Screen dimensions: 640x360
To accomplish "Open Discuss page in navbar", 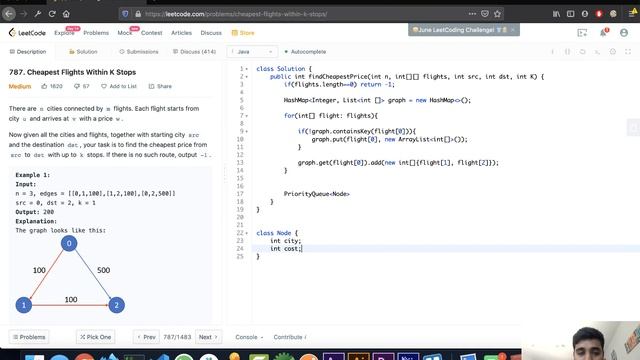I will [211, 33].
